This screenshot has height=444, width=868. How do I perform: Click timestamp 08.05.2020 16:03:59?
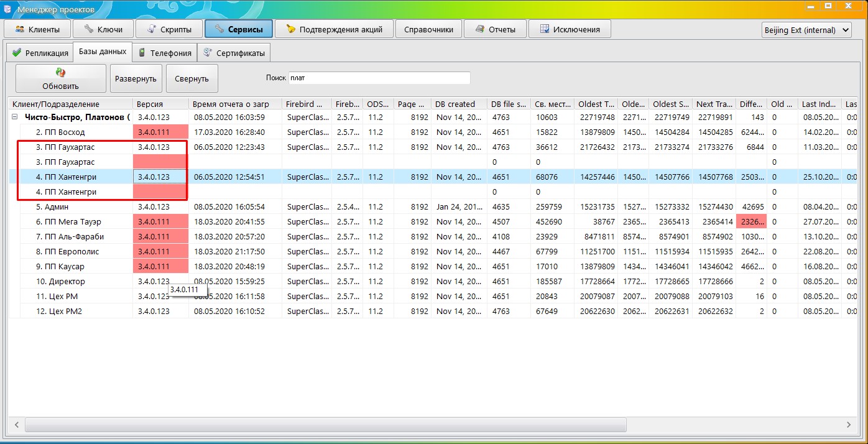229,118
